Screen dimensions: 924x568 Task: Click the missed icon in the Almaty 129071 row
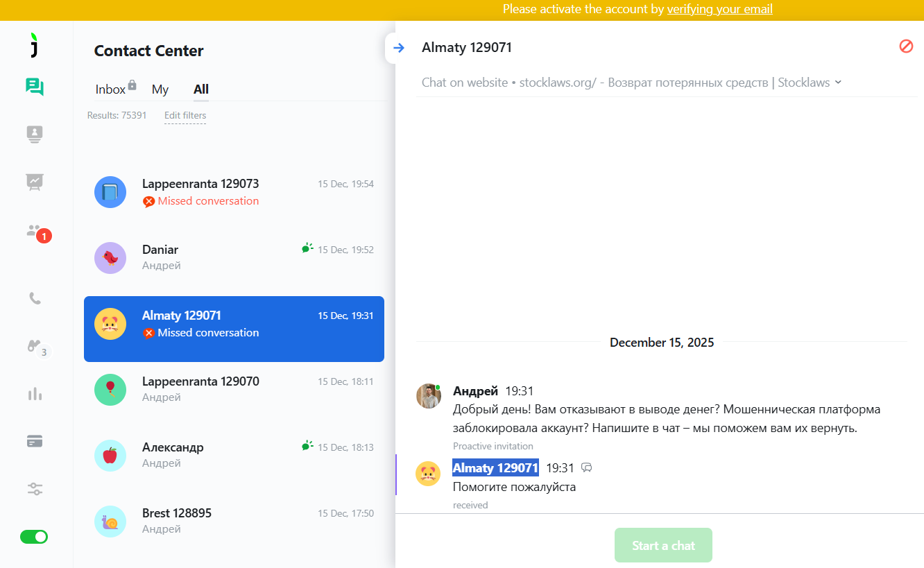tap(148, 334)
